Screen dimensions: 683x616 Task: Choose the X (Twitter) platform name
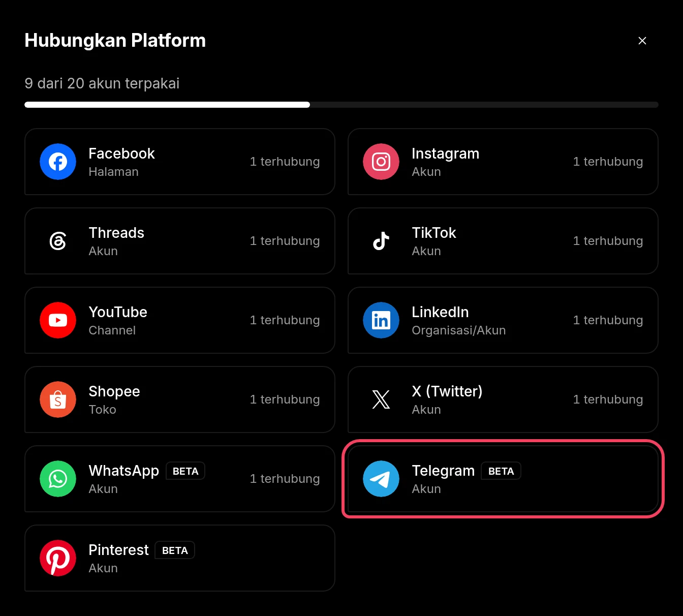(447, 391)
